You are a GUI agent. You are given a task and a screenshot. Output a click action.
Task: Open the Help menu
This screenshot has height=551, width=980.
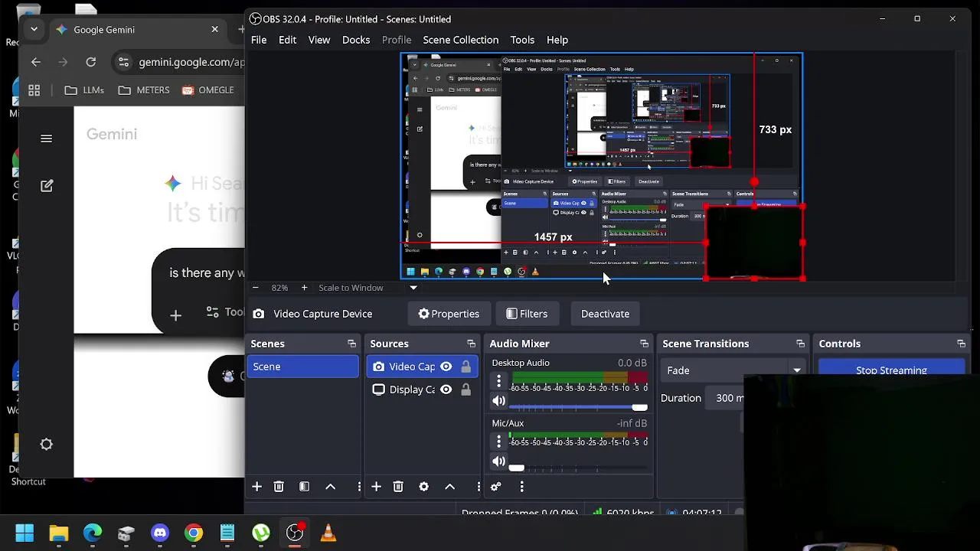(x=557, y=40)
